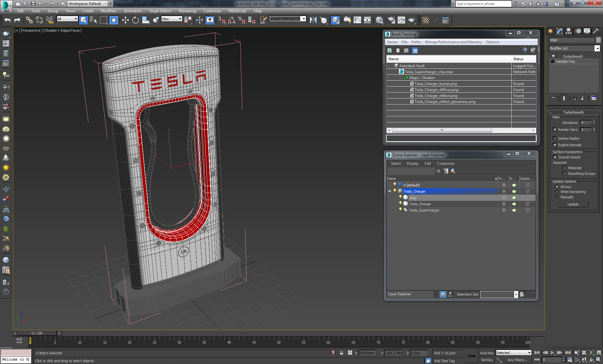
Task: Select the Manually update option
Action: pyautogui.click(x=557, y=197)
